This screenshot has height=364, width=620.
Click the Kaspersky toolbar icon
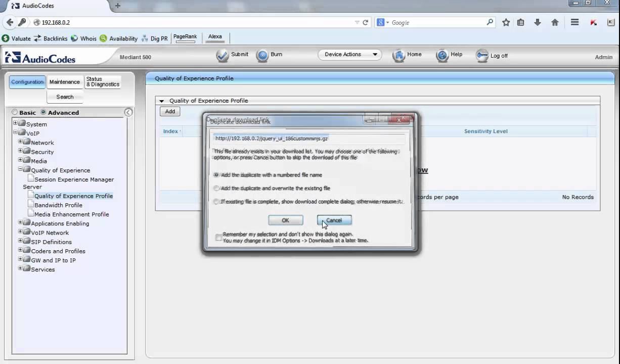tap(594, 22)
